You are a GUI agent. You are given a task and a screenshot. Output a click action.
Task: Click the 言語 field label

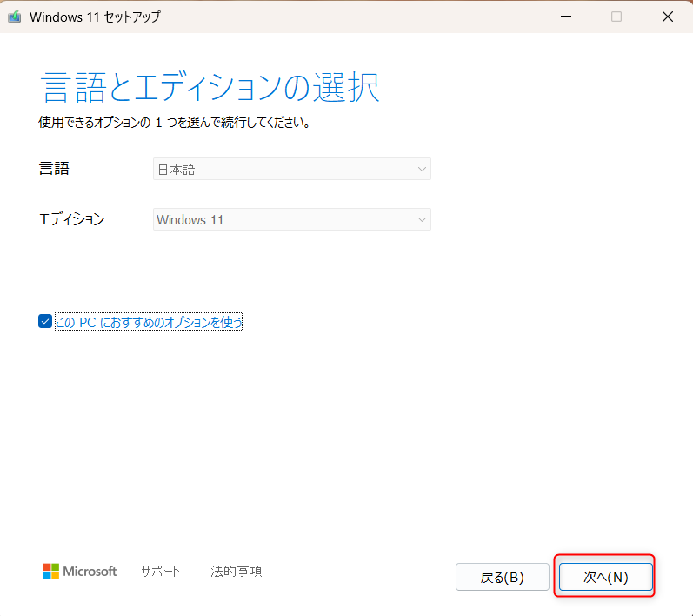tap(54, 169)
